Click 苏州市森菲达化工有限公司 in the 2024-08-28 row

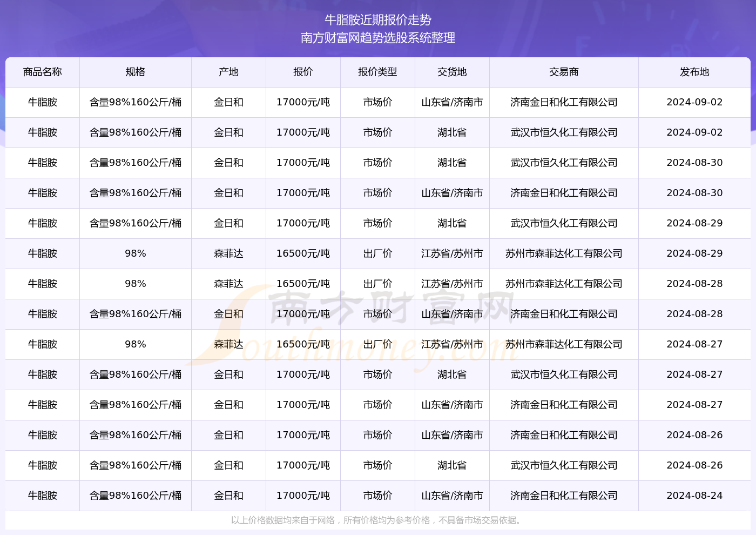pyautogui.click(x=564, y=284)
